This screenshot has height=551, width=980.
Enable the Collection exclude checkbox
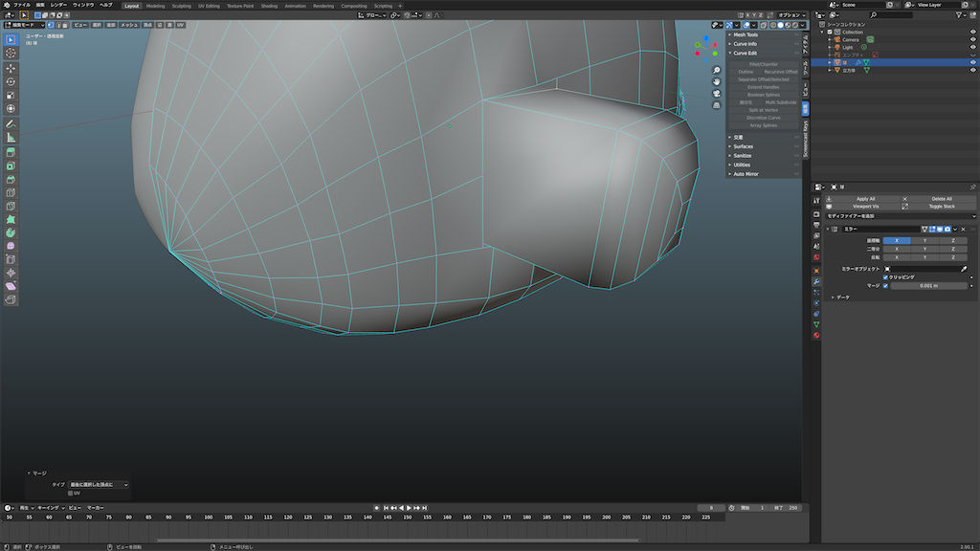pyautogui.click(x=830, y=32)
